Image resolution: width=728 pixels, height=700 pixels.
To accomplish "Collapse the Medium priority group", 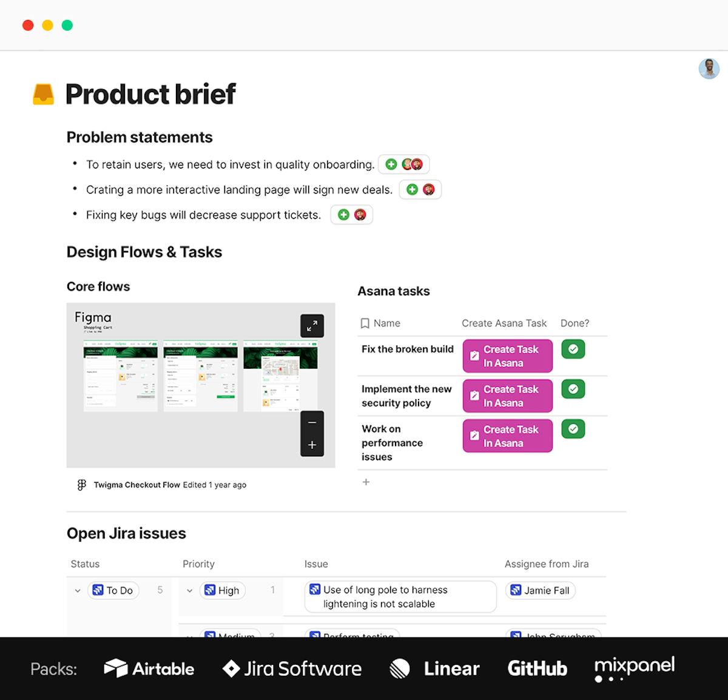I will tap(189, 636).
